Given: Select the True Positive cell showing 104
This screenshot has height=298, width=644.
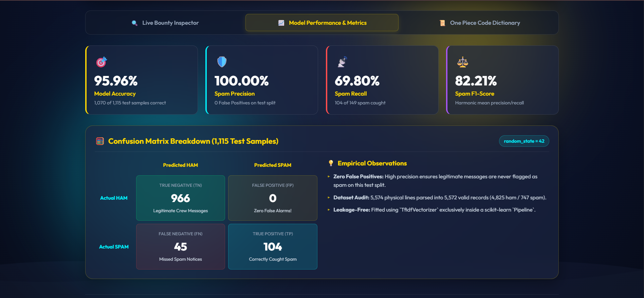Looking at the screenshot, I should click(273, 246).
